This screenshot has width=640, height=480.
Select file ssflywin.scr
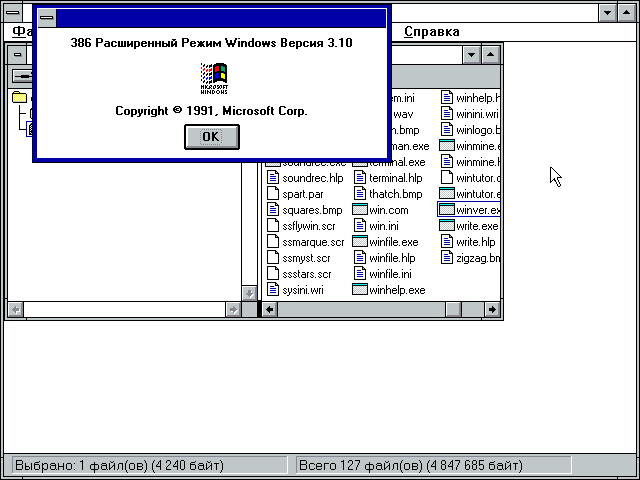point(301,226)
